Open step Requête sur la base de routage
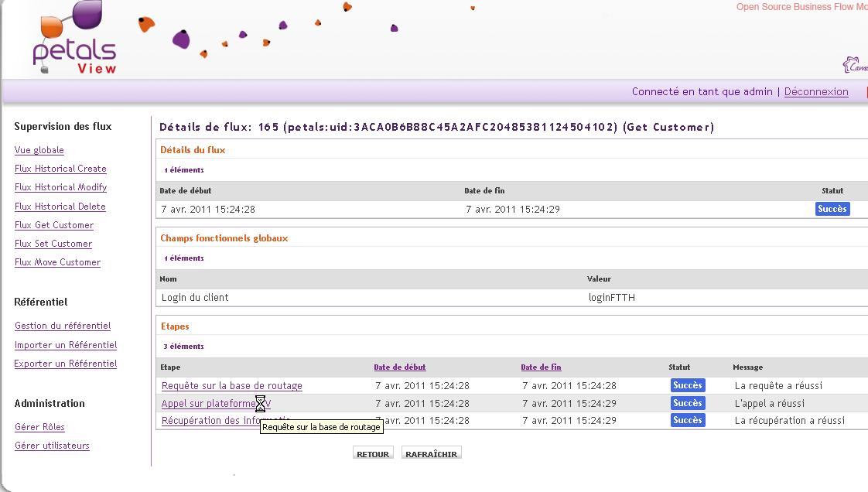 point(231,386)
